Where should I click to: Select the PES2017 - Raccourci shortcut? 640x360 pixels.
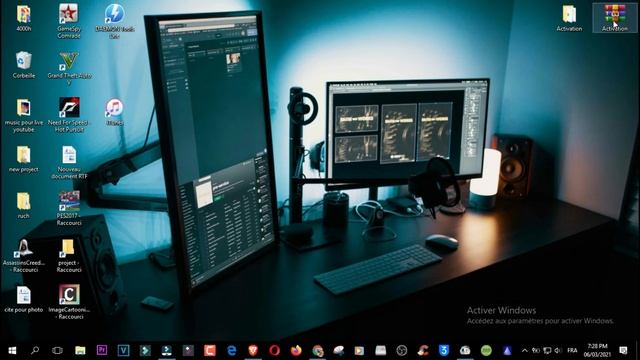coord(69,208)
